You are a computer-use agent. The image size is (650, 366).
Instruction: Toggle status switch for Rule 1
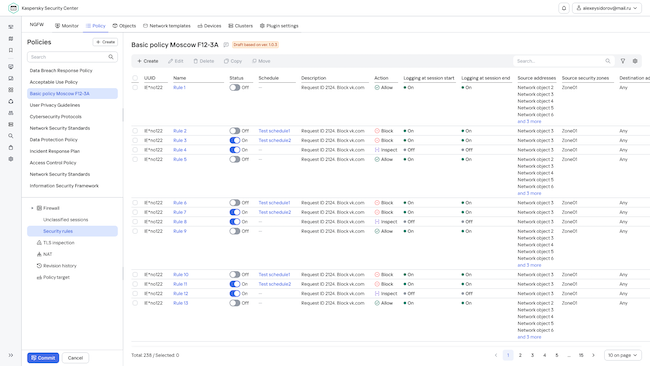(235, 87)
